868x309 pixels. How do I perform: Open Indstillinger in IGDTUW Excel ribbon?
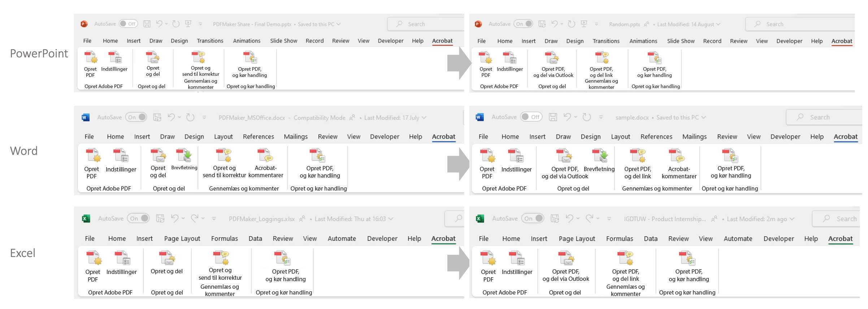(x=517, y=263)
